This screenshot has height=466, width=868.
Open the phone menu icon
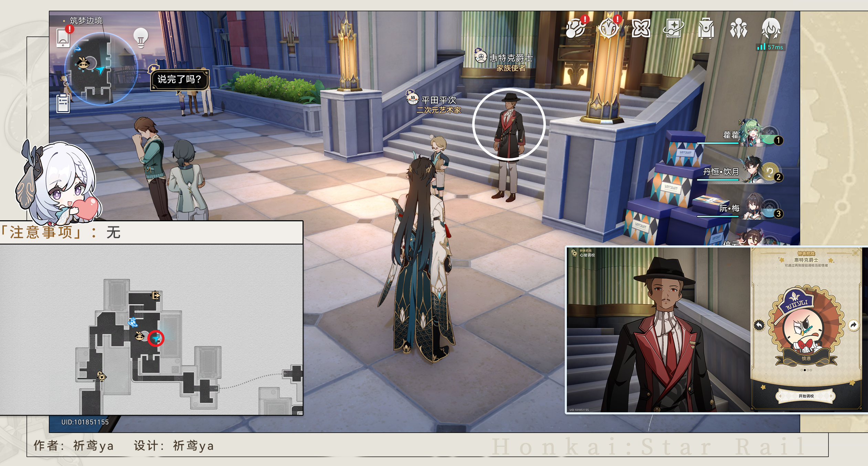[63, 38]
